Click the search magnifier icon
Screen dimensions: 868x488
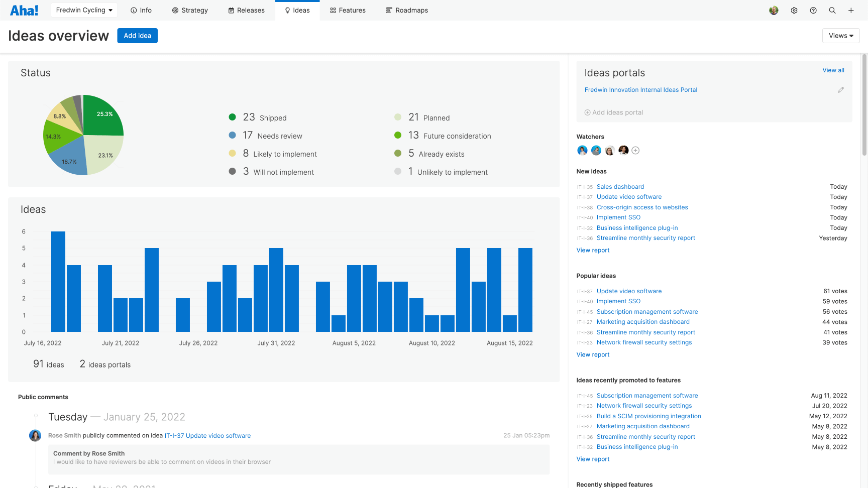click(x=832, y=10)
